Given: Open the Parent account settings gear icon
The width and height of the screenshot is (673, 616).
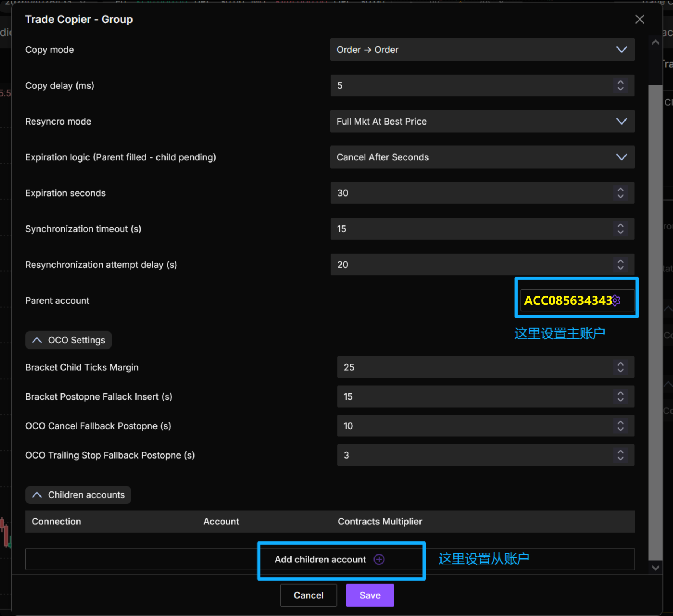Looking at the screenshot, I should (x=616, y=300).
